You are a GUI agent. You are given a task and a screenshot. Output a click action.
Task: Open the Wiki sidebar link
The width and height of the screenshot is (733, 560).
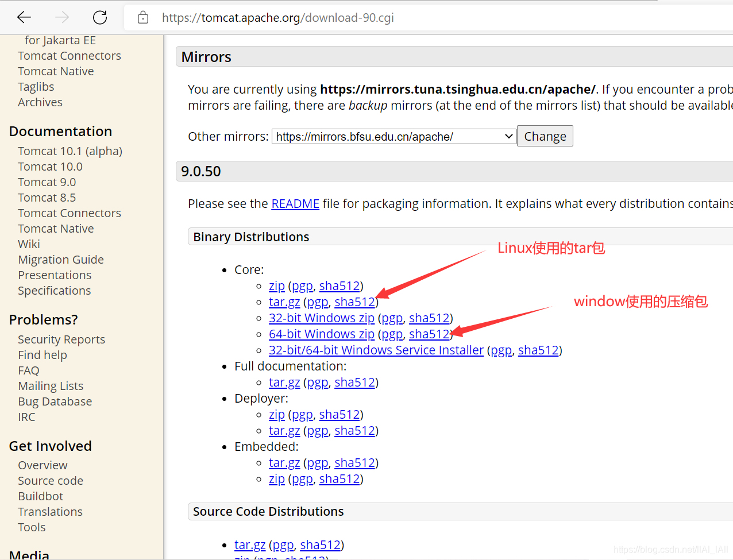coord(29,244)
